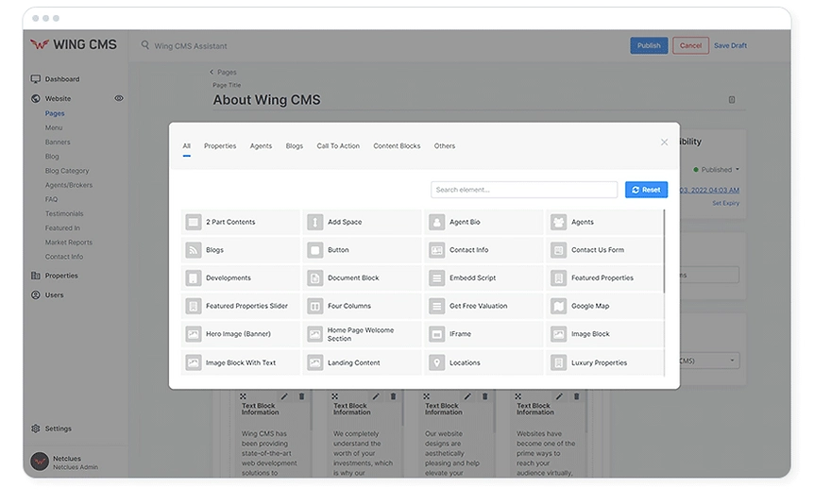Pick the Featured Properties element icon
The width and height of the screenshot is (814, 504).
pos(559,278)
